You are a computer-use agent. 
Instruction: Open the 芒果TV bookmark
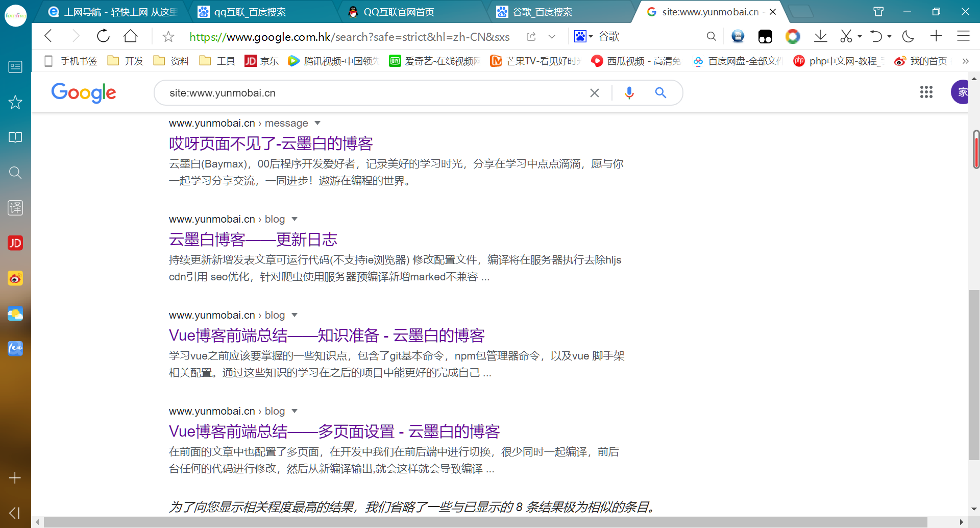(x=535, y=61)
